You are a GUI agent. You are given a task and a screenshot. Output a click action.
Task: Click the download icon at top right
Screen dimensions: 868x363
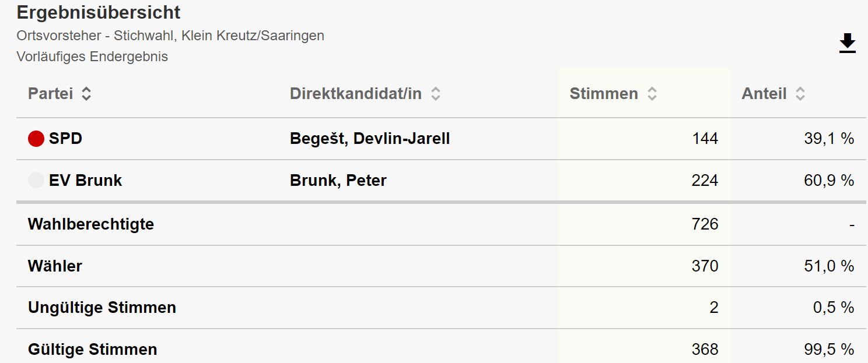click(847, 44)
